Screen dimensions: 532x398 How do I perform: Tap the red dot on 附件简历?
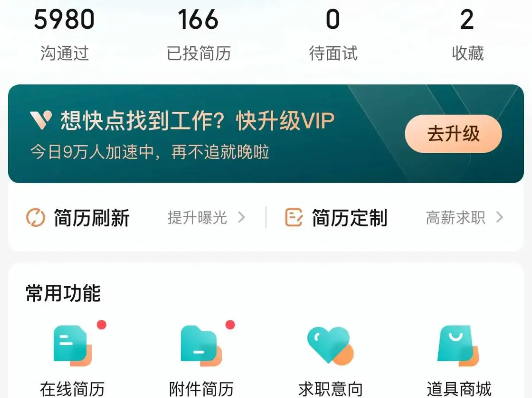230,325
